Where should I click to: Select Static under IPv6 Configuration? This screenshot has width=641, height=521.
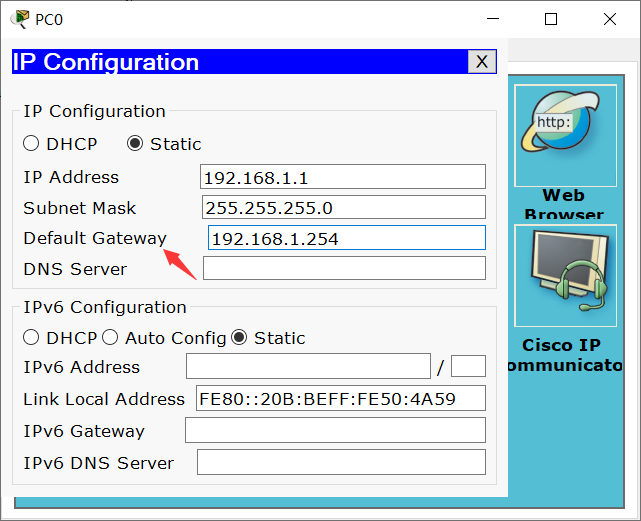[x=239, y=338]
